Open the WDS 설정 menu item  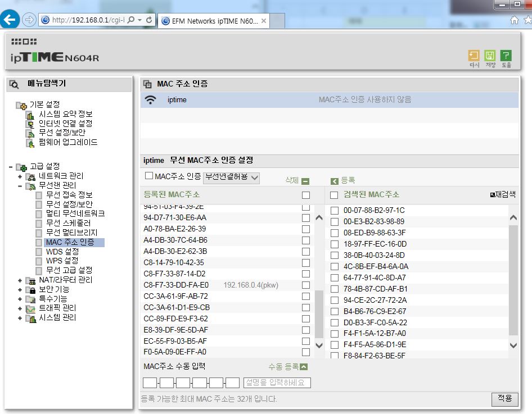[x=62, y=252]
